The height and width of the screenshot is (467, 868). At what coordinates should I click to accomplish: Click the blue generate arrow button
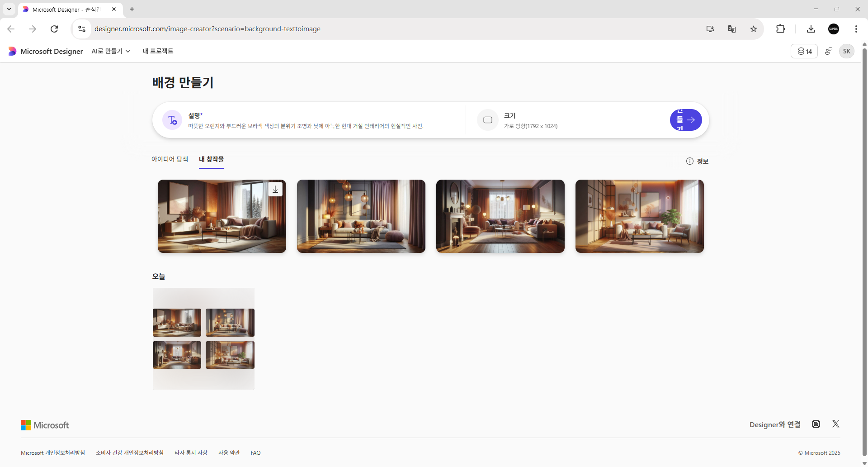click(x=686, y=120)
